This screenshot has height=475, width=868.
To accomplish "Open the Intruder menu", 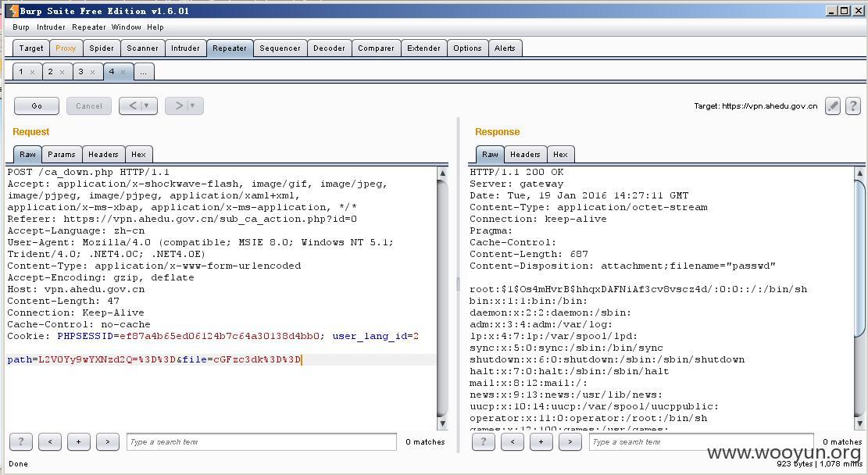I will point(51,27).
